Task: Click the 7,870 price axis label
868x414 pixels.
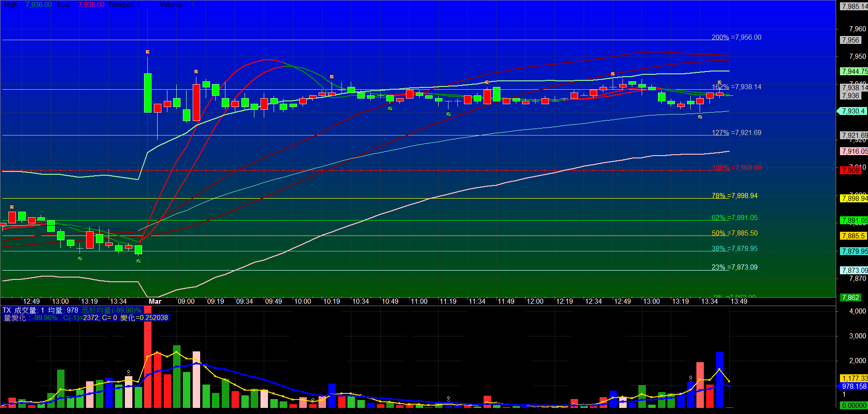Action: pyautogui.click(x=857, y=278)
